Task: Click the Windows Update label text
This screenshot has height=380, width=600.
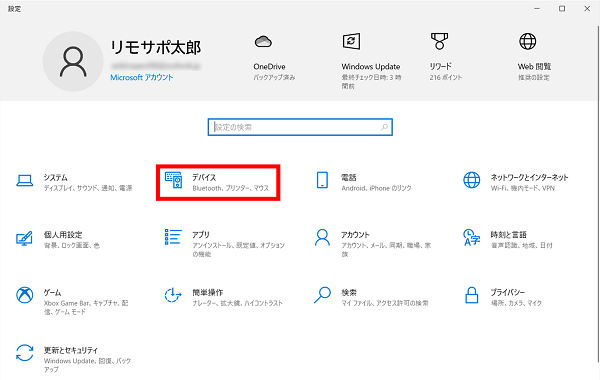Action: tap(371, 67)
